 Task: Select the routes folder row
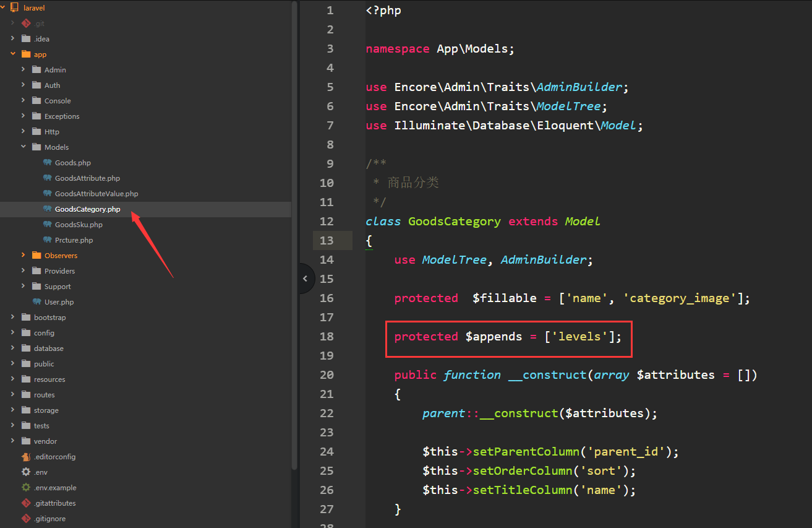coord(145,394)
